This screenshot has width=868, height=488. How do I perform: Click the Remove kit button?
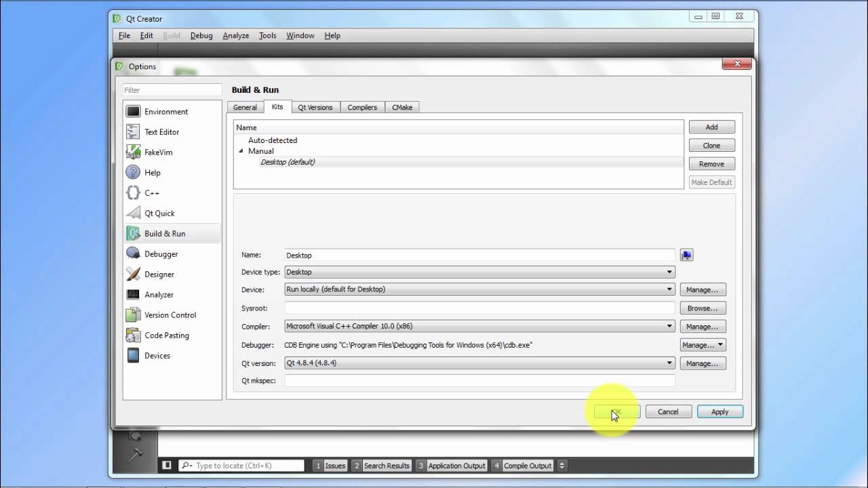coord(711,163)
